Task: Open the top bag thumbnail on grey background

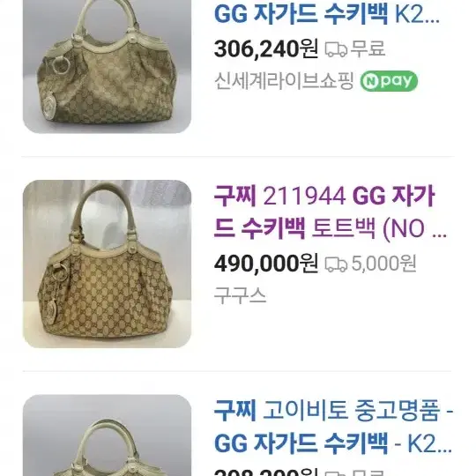Action: coord(107,66)
